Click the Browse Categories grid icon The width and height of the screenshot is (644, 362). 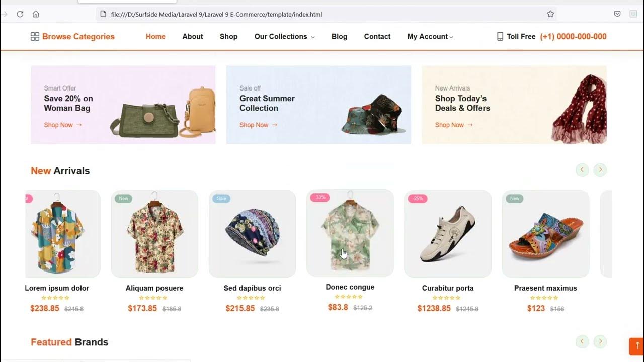point(35,37)
